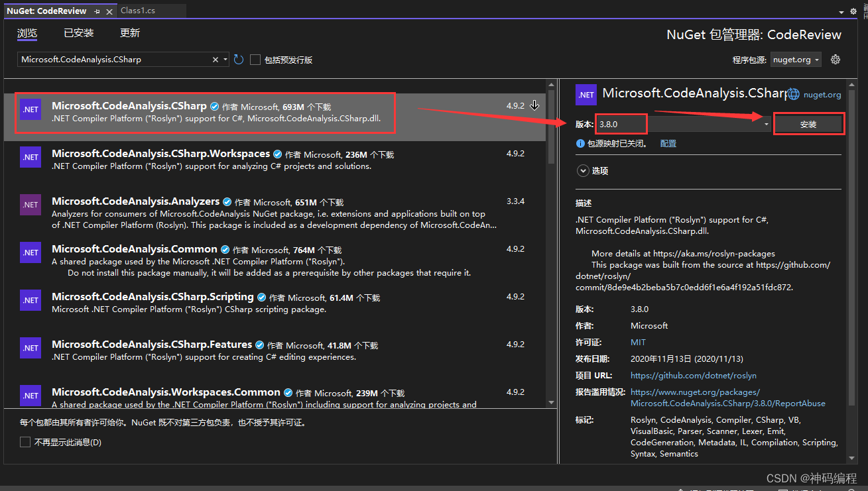The height and width of the screenshot is (491, 868).
Task: Select Microsoft.CodeAnalysis.Workspaces.Common package
Action: tap(275, 396)
